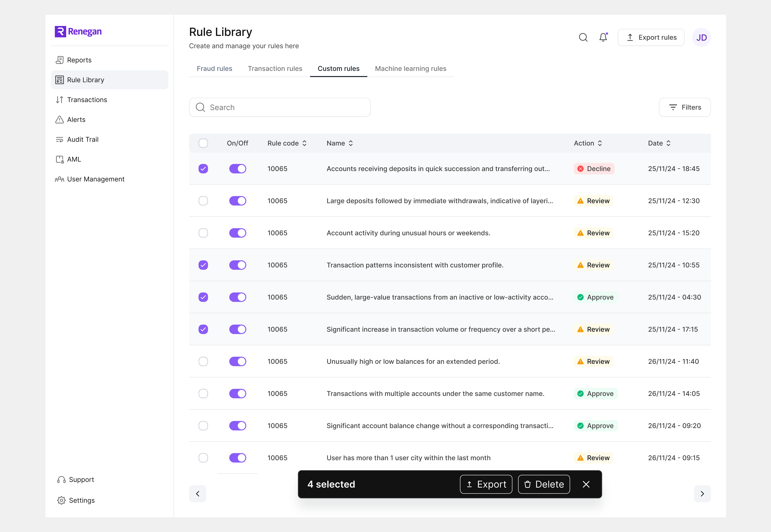Image resolution: width=771 pixels, height=532 pixels.
Task: Turn off Unusually high balances rule switch
Action: (x=237, y=362)
